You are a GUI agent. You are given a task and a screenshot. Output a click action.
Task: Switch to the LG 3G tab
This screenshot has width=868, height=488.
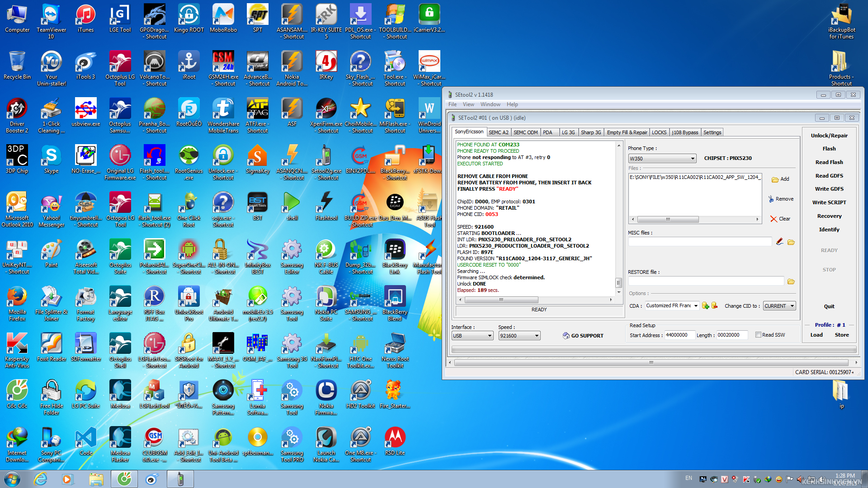coord(568,132)
